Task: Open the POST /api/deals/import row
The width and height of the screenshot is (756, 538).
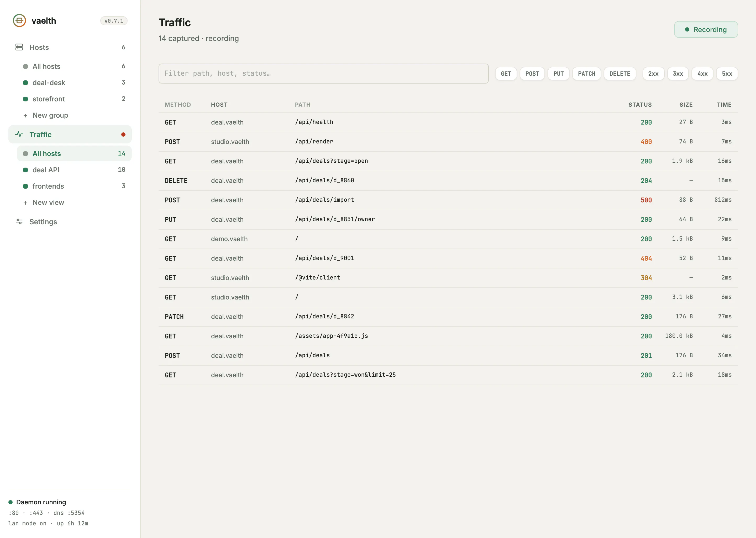Action: tap(448, 200)
